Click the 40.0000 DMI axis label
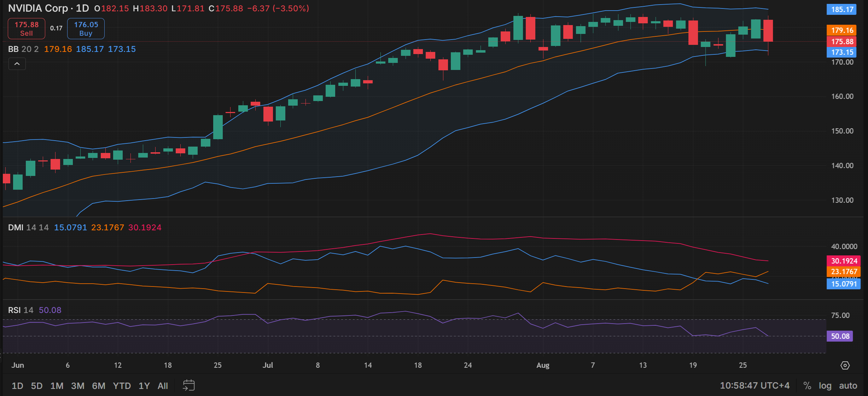Screen dimensions: 868x396 click(x=844, y=247)
